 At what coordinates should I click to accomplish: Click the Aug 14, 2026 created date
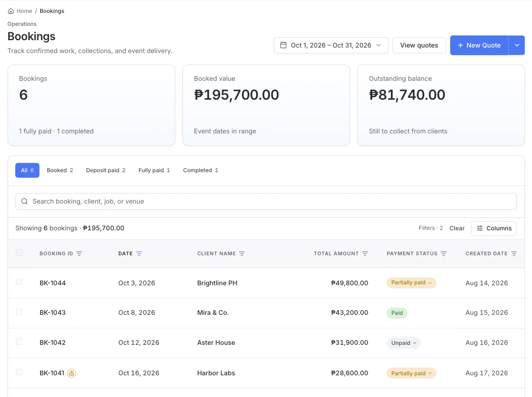tap(487, 283)
